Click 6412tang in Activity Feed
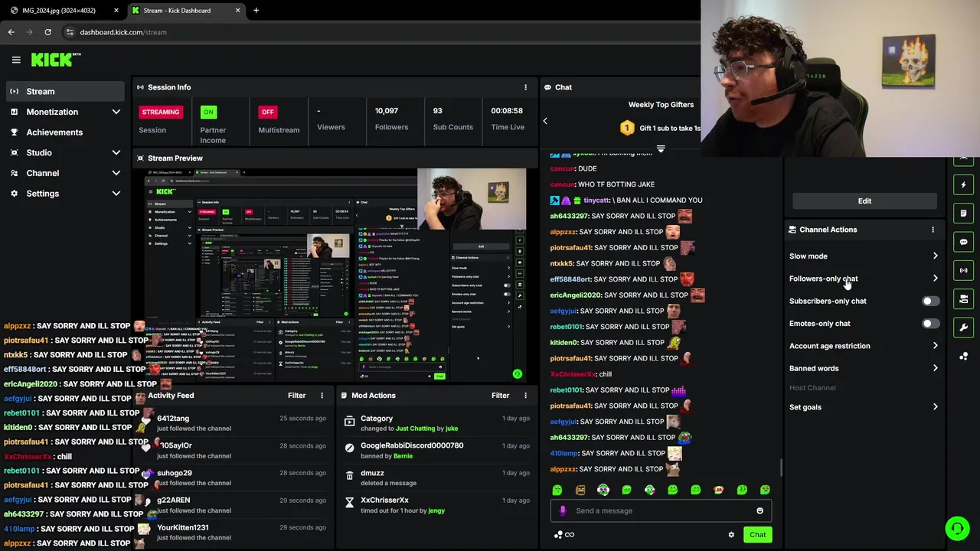 (x=173, y=419)
